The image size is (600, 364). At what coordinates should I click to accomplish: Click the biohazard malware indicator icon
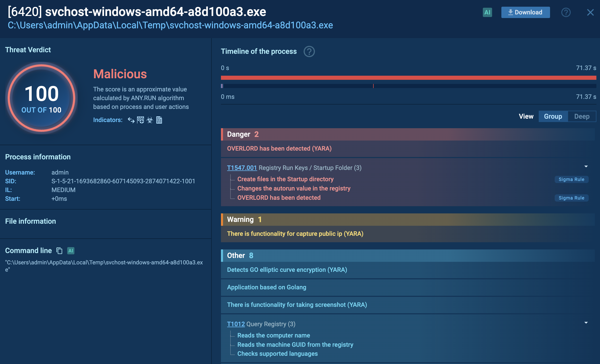coord(150,120)
